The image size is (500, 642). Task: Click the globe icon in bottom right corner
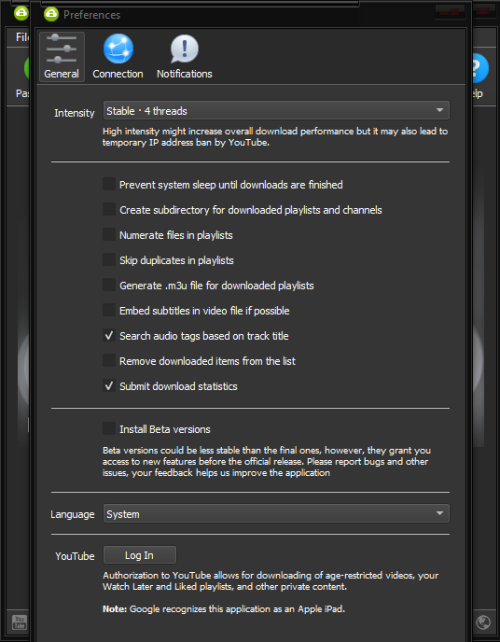point(483,623)
